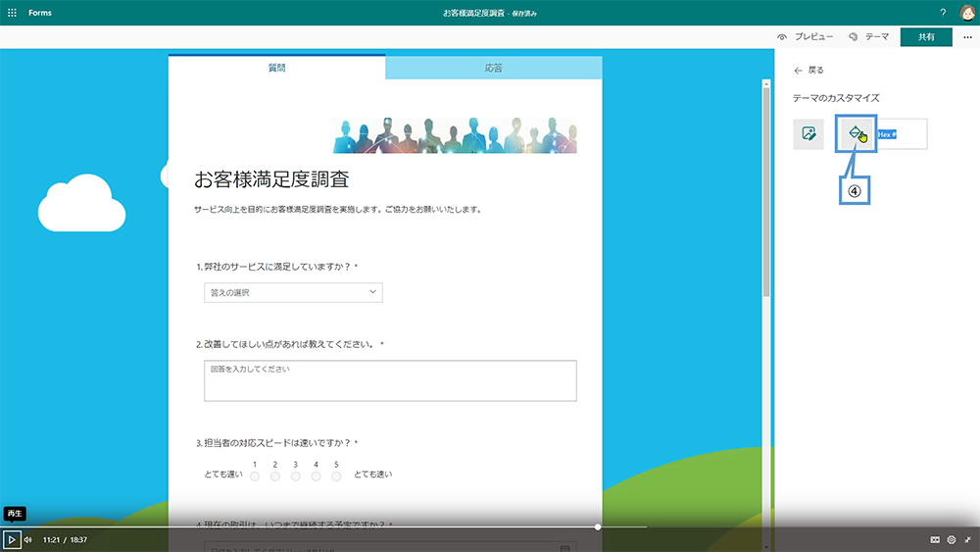
Task: Click question 2 text about improvements
Action: [290, 344]
